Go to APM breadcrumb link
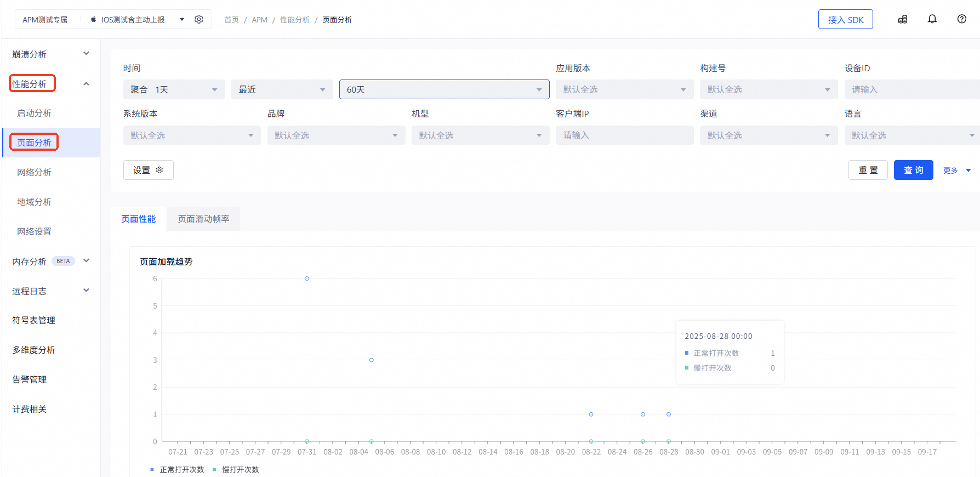Image resolution: width=980 pixels, height=477 pixels. [260, 20]
